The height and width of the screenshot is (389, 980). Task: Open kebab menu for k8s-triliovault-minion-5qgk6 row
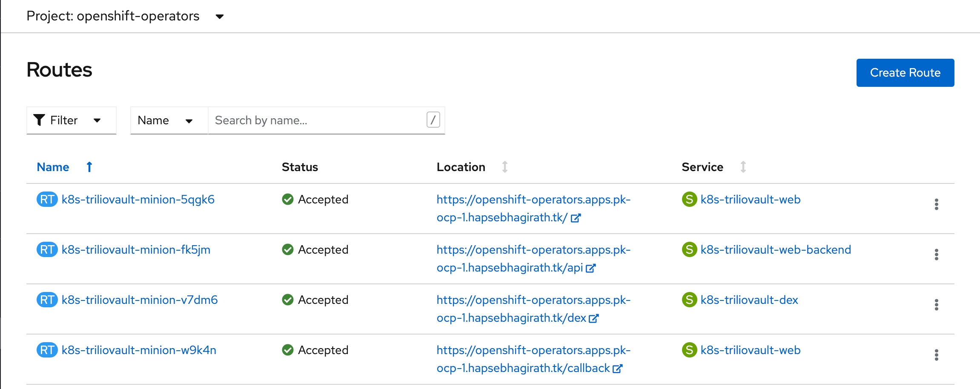936,204
